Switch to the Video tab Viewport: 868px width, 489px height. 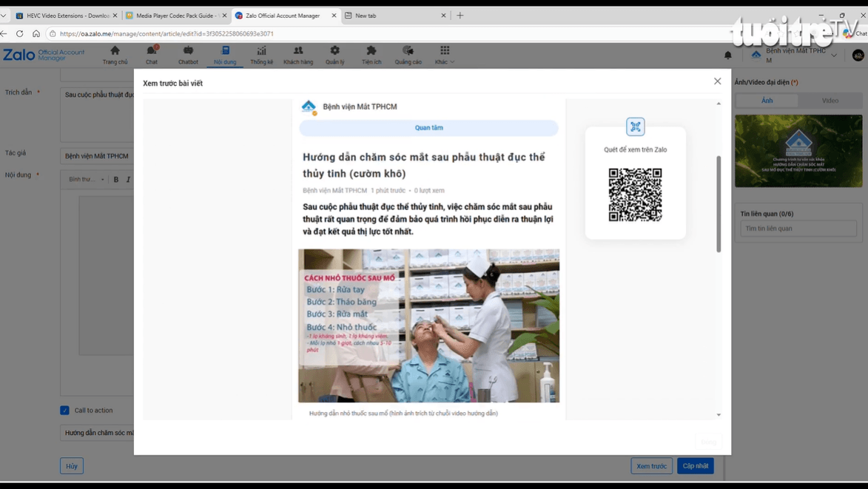click(x=830, y=100)
